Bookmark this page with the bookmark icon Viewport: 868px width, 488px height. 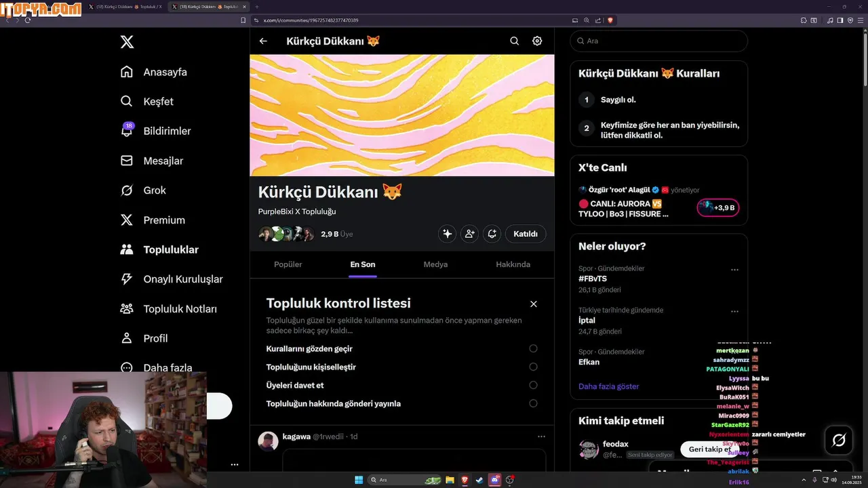tap(243, 20)
